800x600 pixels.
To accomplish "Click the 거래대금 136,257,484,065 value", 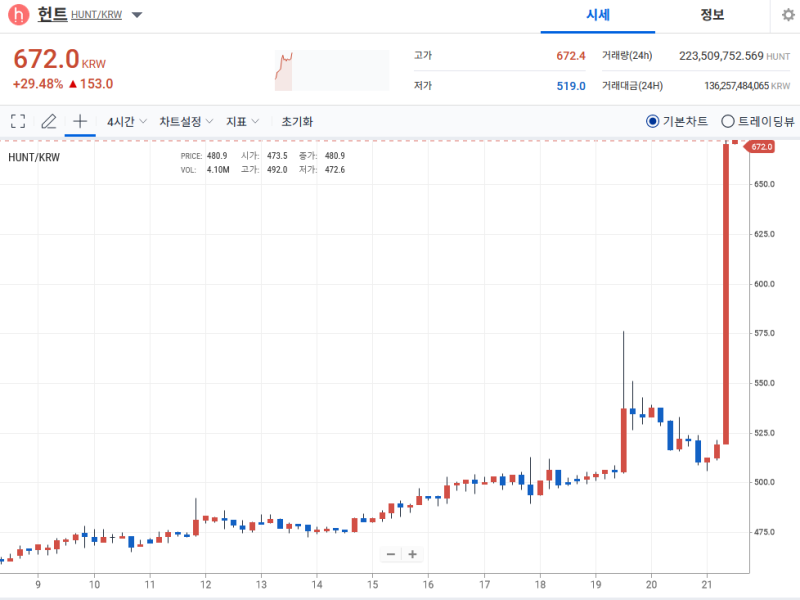I will tap(736, 86).
